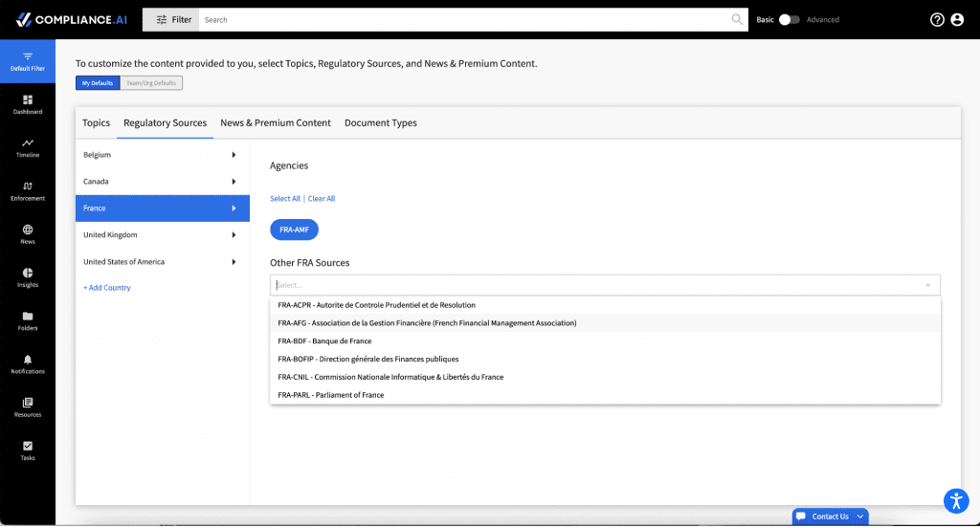Select the France country row
Viewport: 980px width, 528px height.
[163, 209]
